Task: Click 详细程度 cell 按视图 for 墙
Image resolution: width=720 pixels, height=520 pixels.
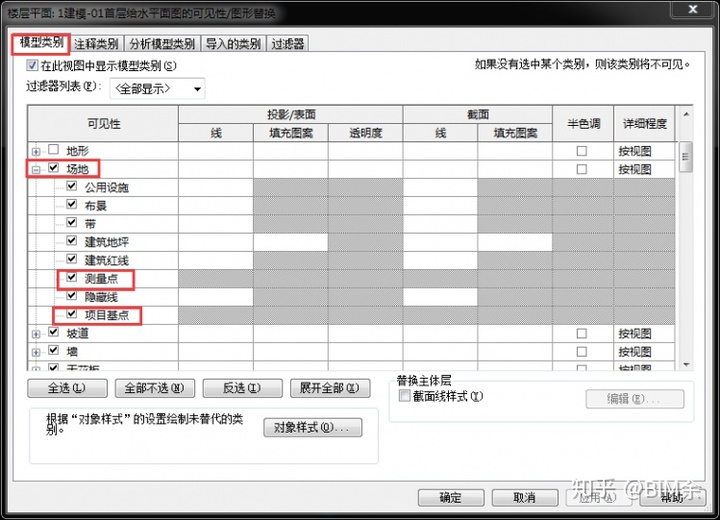Action: 644,352
